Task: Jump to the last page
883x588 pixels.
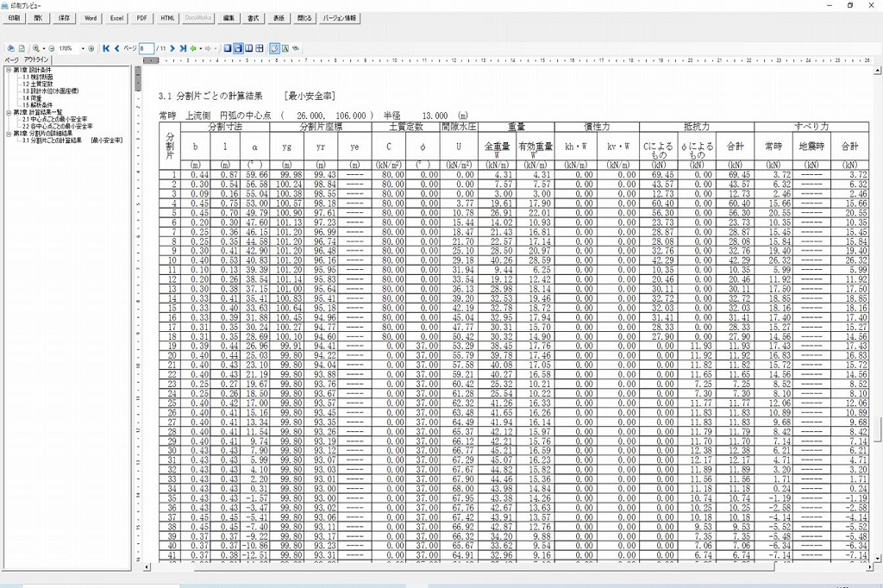Action: tap(183, 48)
